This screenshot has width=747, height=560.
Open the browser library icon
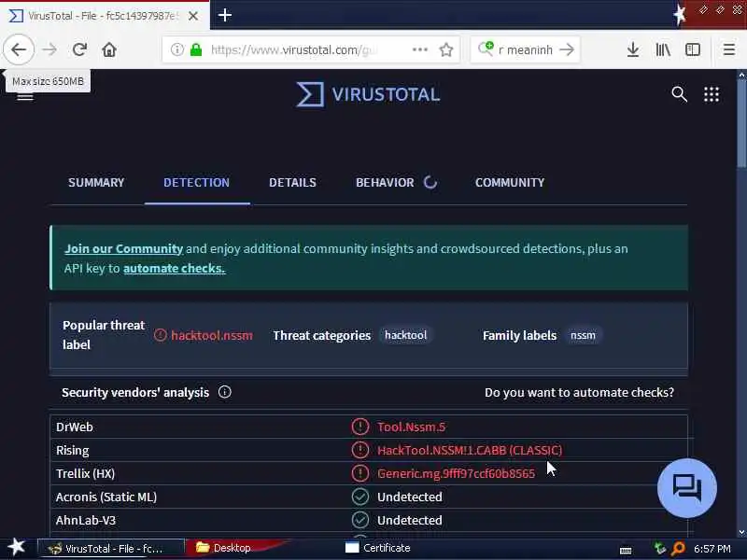pyautogui.click(x=663, y=49)
